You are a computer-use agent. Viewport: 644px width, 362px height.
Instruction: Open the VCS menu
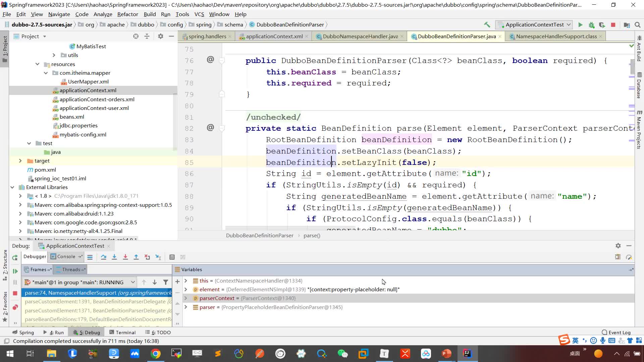199,14
